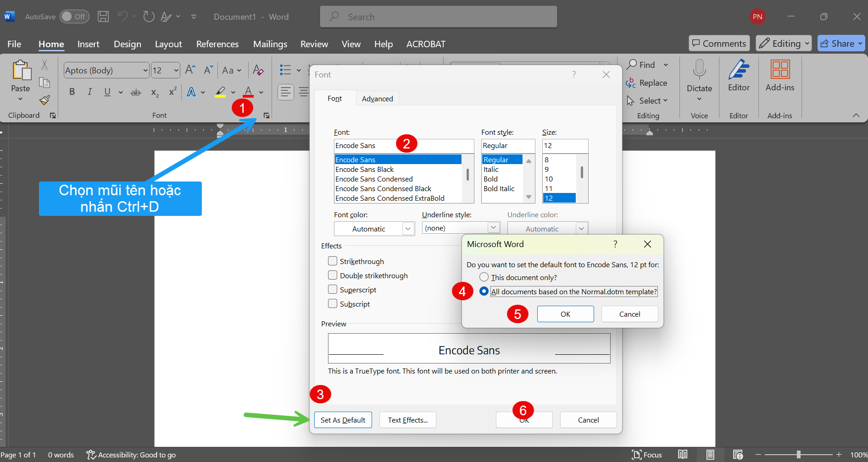This screenshot has width=868, height=462.
Task: Click OK in Microsoft Word prompt
Action: coord(566,314)
